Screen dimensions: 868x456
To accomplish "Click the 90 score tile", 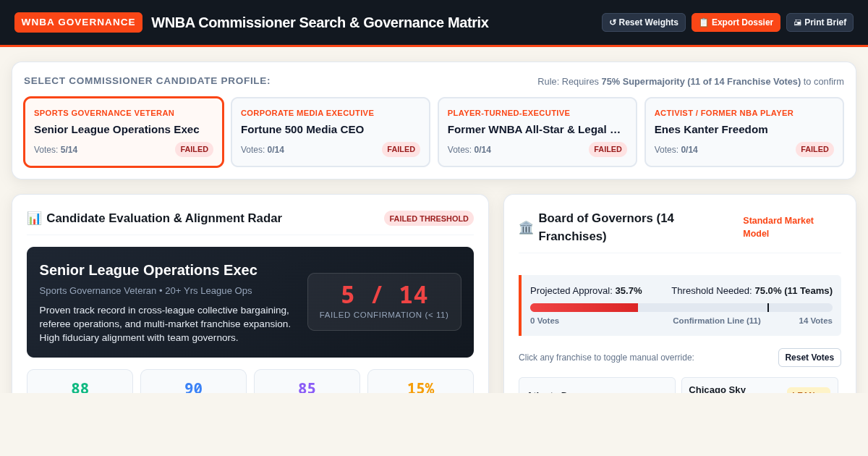I will point(193,381).
